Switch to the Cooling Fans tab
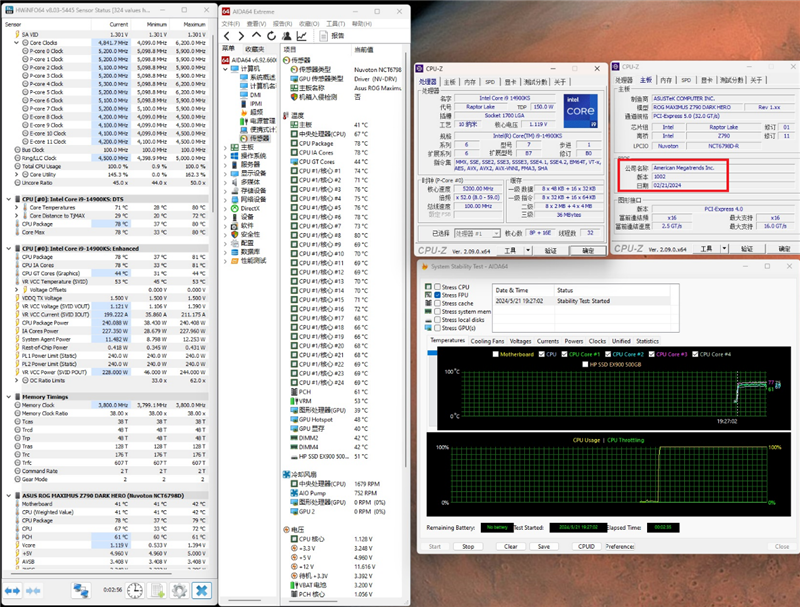The image size is (800, 607). coord(488,341)
